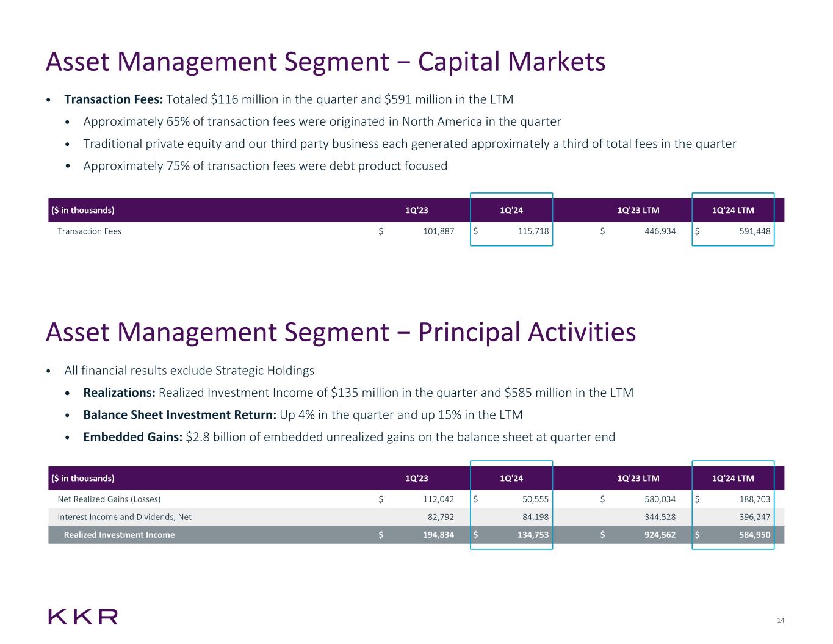Click the Balance Sheet Investment Return bullet label
The width and height of the screenshot is (833, 644).
click(180, 415)
